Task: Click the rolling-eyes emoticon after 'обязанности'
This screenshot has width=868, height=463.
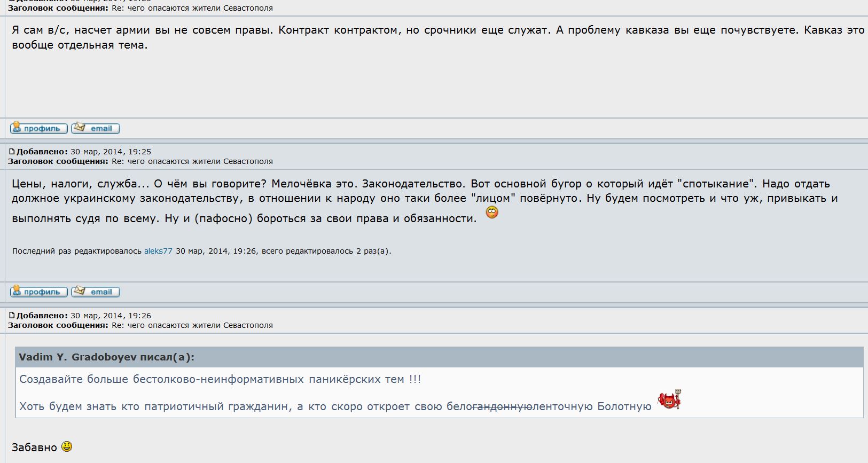Action: coord(491,213)
